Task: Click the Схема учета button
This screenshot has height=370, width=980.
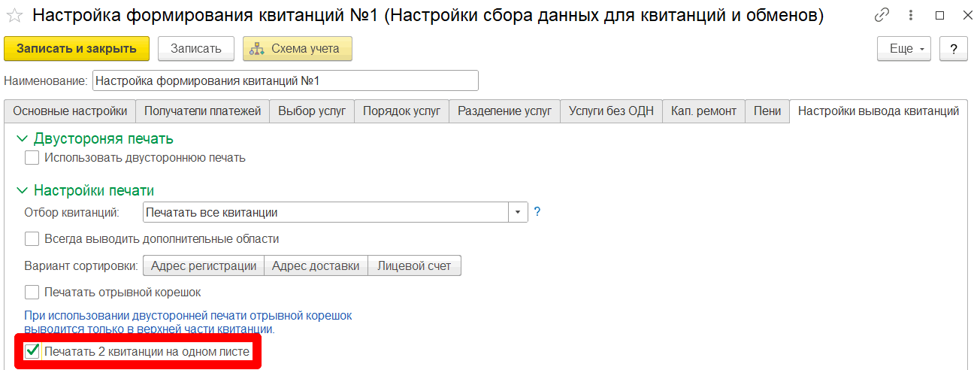Action: tap(297, 49)
